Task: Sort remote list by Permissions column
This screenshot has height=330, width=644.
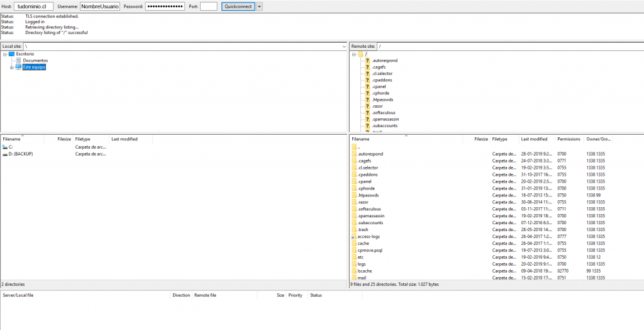Action: click(569, 139)
